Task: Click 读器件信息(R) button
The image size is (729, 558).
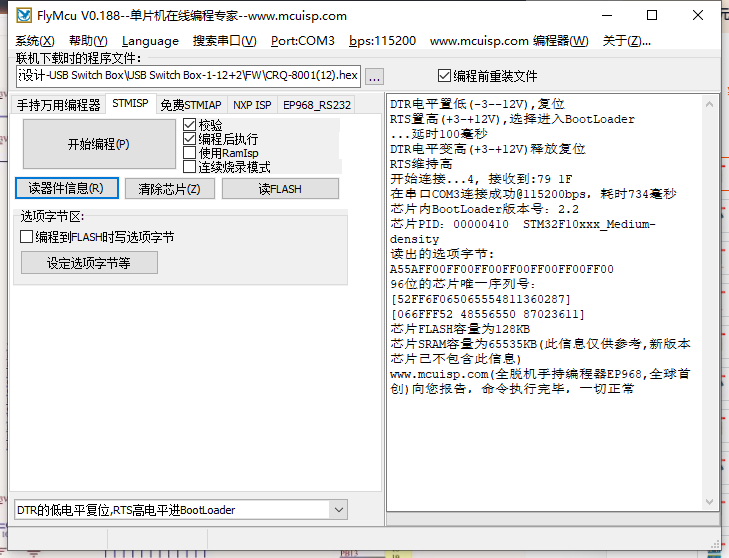Action: (66, 188)
